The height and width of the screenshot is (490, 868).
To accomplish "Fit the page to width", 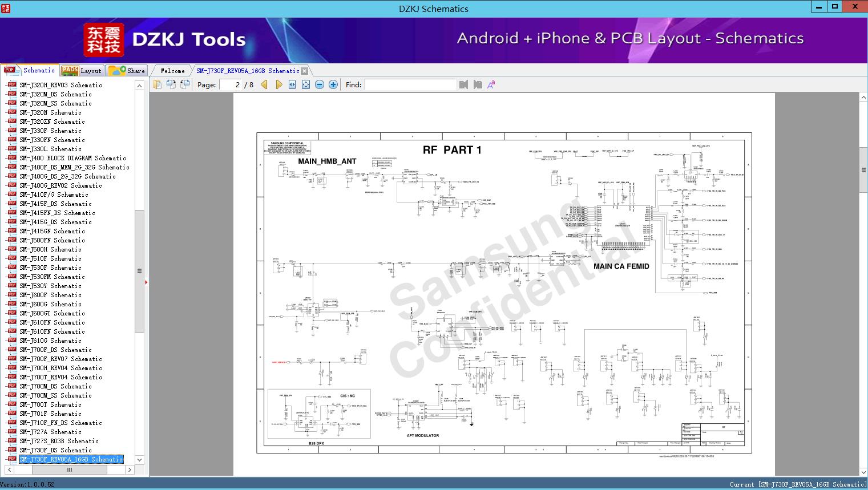I will [292, 84].
